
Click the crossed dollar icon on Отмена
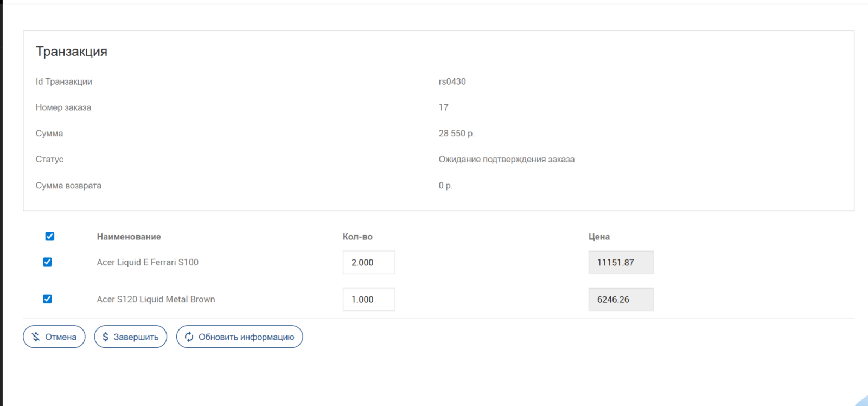[36, 337]
